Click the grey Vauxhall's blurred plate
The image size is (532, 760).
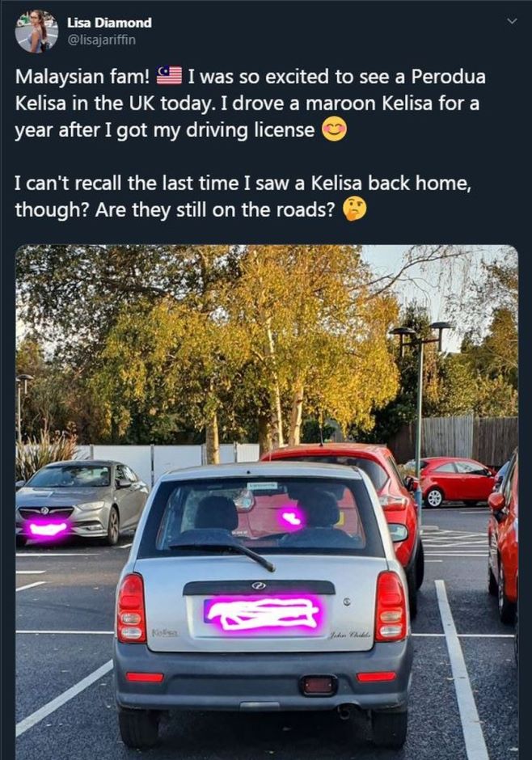click(x=48, y=528)
